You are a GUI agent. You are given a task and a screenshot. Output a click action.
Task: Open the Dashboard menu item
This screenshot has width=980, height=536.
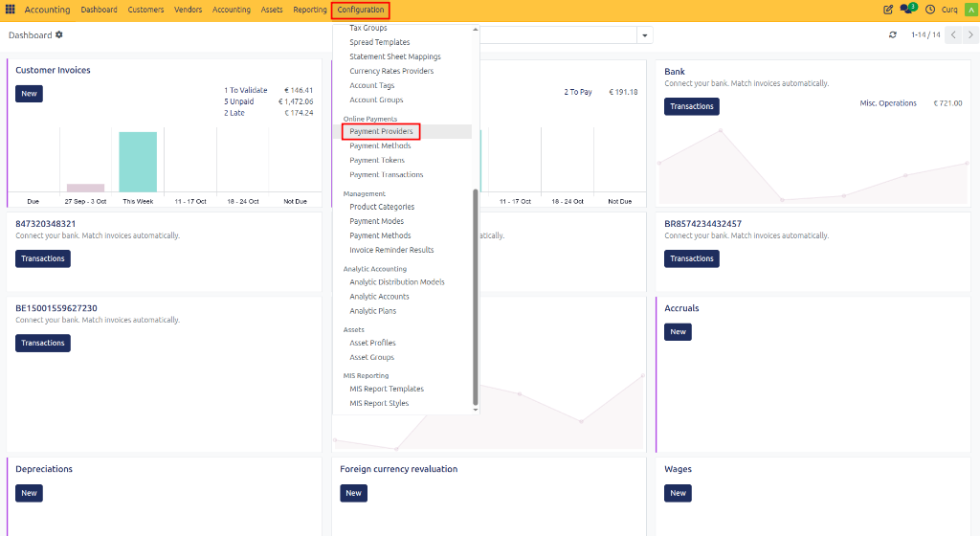click(99, 10)
